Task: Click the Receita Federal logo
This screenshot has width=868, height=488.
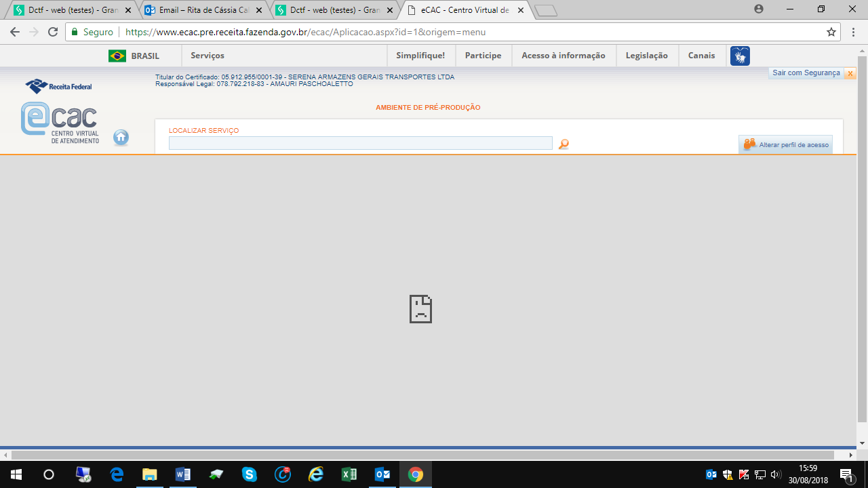Action: (58, 86)
